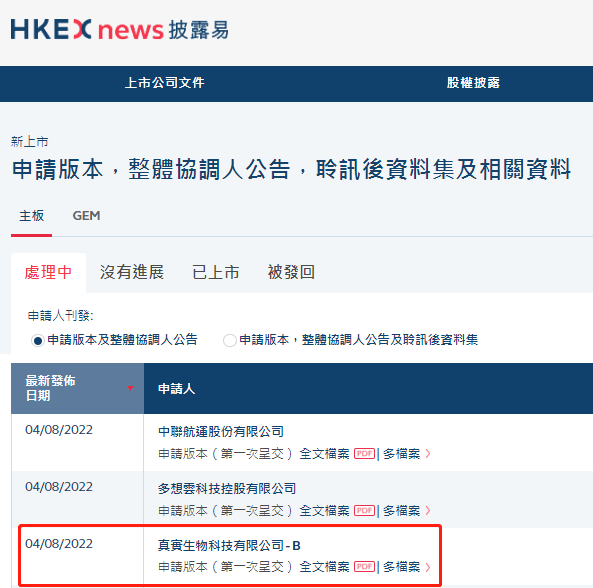Select 申請版本，整體協調人公告及聆訊後資料集 radio option

tap(230, 340)
